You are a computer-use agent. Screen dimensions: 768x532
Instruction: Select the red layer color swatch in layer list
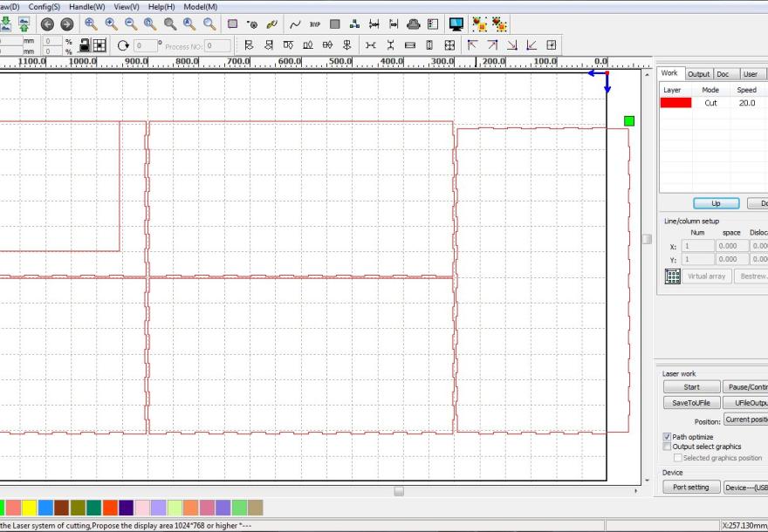pyautogui.click(x=675, y=103)
